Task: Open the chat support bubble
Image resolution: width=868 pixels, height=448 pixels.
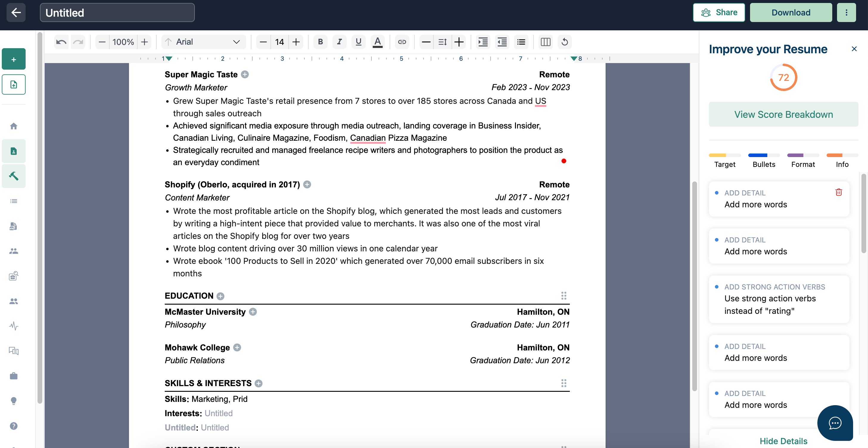Action: (x=835, y=422)
